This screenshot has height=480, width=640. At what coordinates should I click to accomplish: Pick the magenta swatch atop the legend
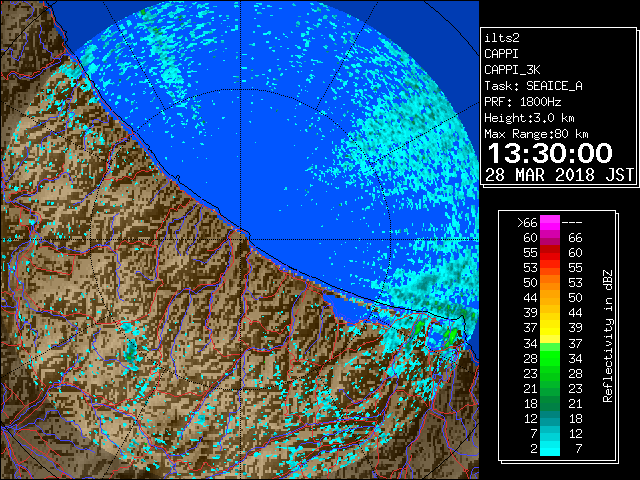(x=550, y=223)
